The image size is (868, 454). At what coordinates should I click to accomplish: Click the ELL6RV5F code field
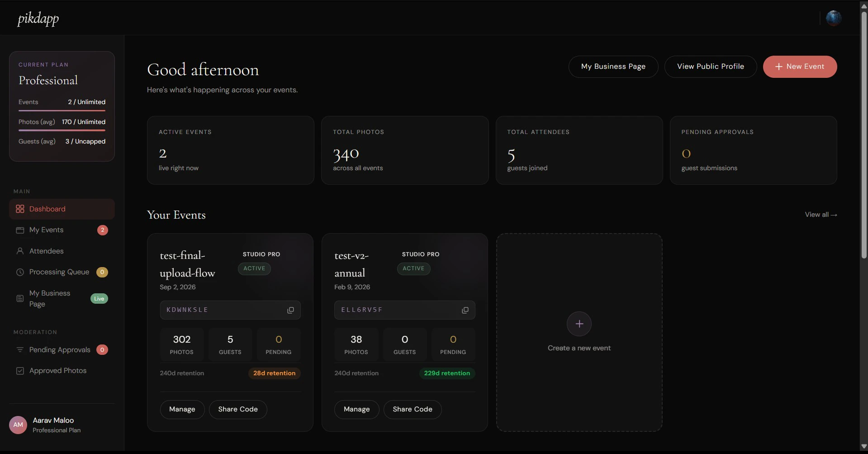pos(404,310)
